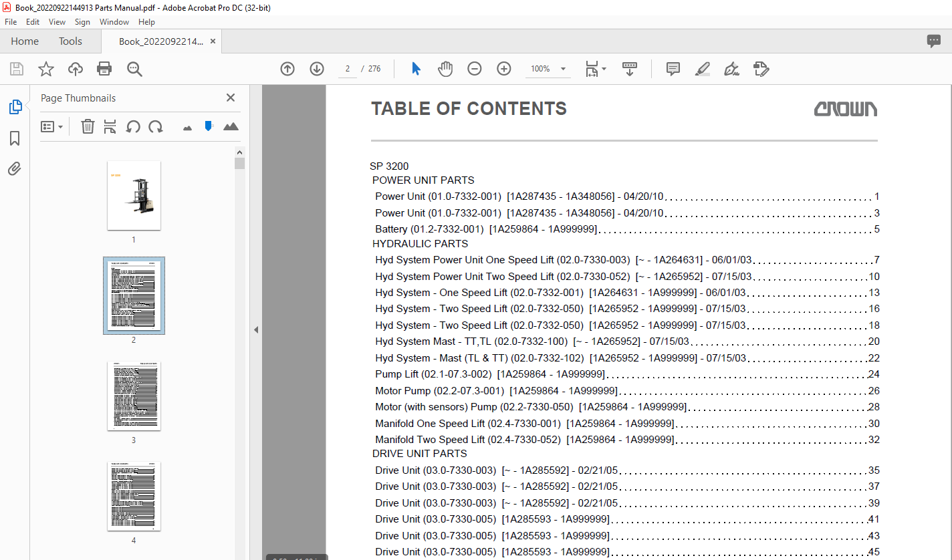Switch to the Tools tab
Screen dimensions: 952x560
[x=70, y=41]
